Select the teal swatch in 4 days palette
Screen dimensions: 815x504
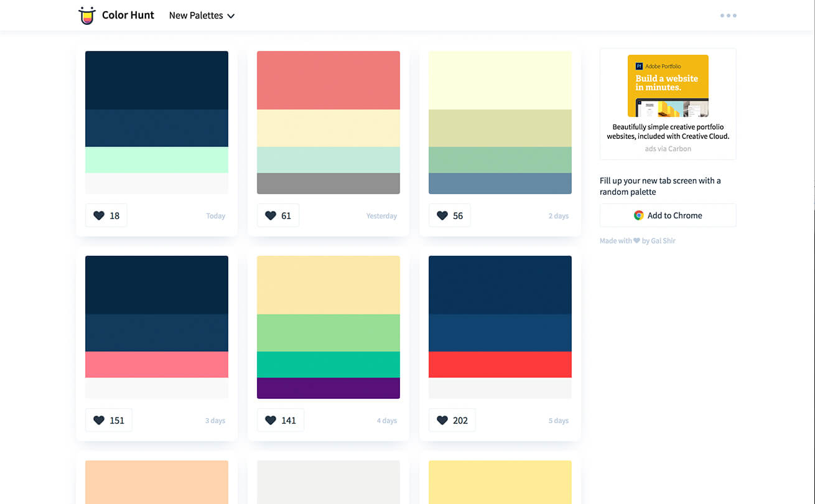(328, 365)
